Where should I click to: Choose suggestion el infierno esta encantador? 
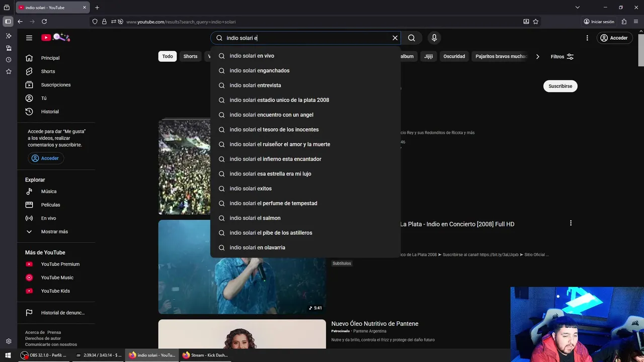click(x=305, y=159)
